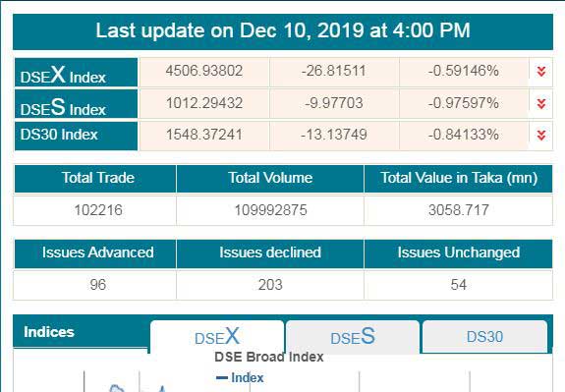565x392 pixels.
Task: Click the DSES red down-arrow icon
Action: click(x=540, y=103)
